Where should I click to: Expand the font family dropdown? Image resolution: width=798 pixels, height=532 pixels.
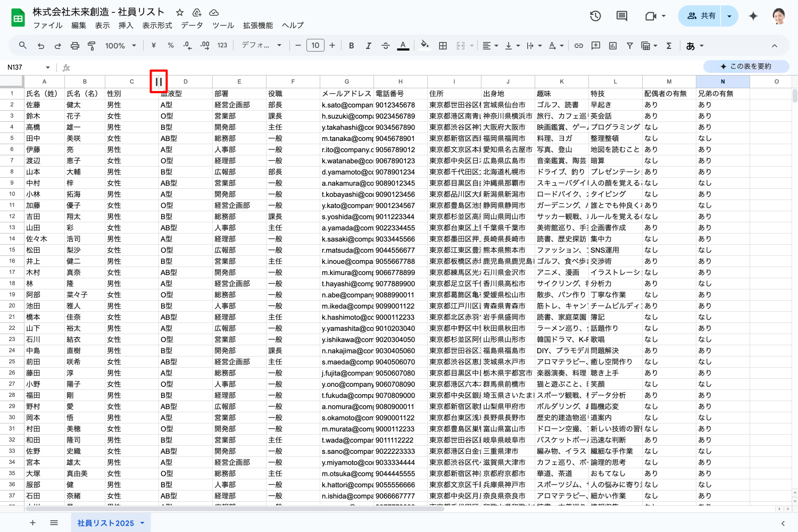click(261, 46)
